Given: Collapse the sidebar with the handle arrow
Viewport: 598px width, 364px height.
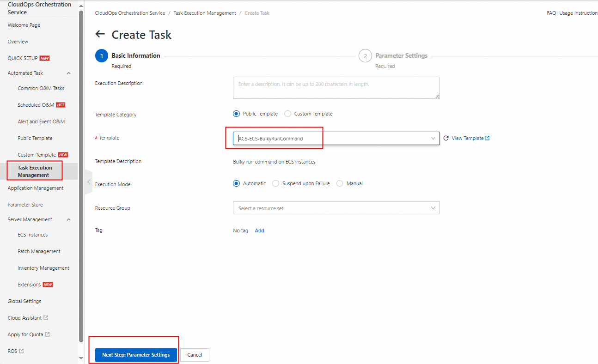Looking at the screenshot, I should click(89, 182).
